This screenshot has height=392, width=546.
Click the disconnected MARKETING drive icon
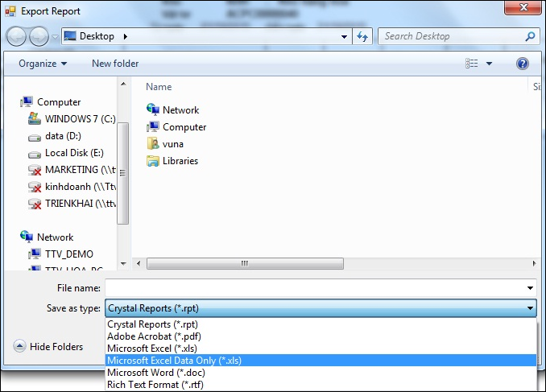[x=35, y=170]
